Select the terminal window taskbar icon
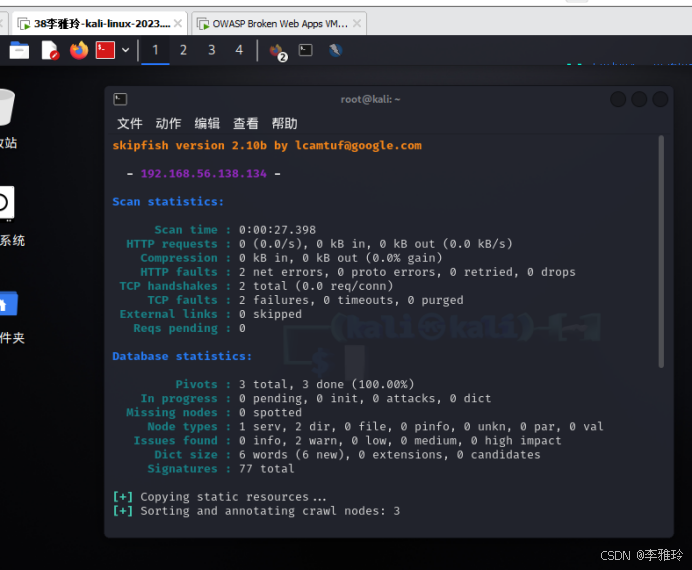This screenshot has width=692, height=570. (305, 50)
